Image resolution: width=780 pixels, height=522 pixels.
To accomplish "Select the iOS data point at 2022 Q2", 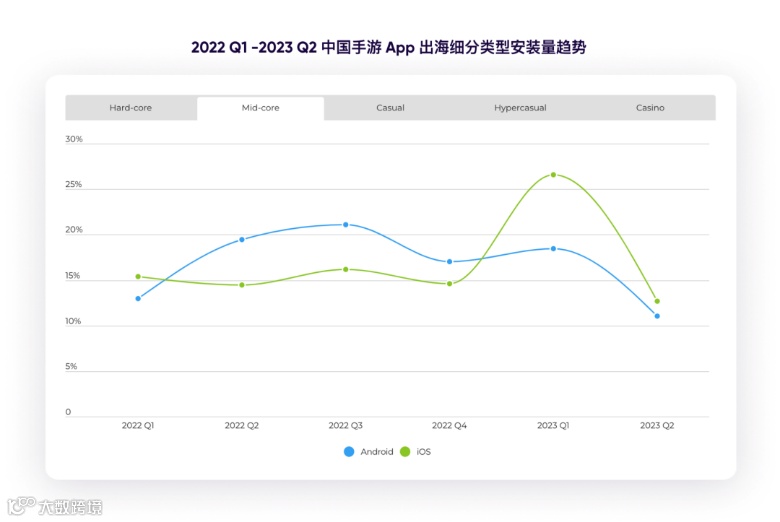I will [x=242, y=285].
